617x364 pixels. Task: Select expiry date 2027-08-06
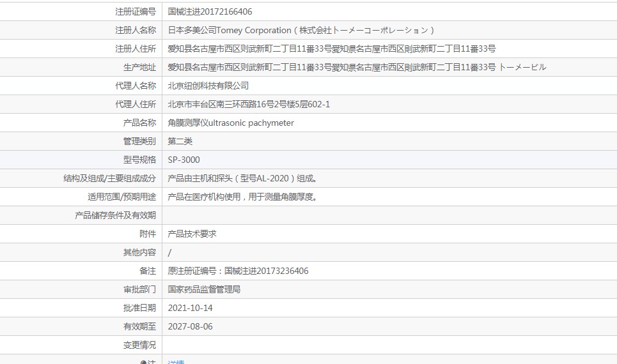[190, 326]
